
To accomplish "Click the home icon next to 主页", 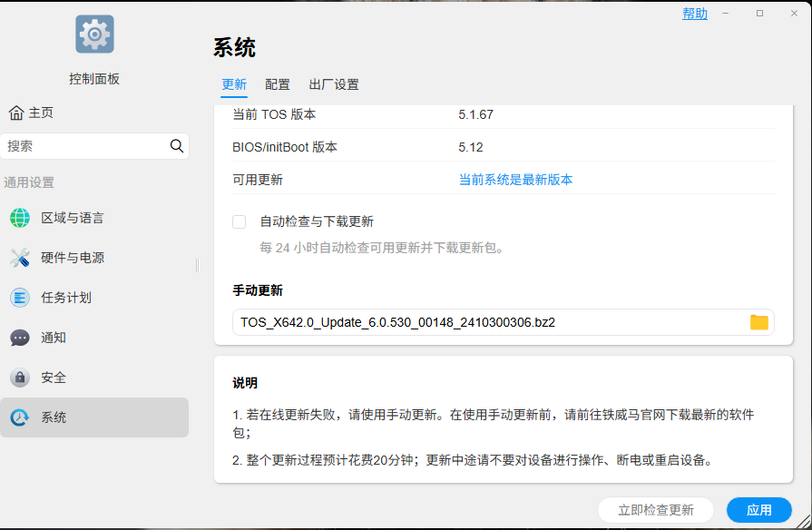I will pos(16,113).
